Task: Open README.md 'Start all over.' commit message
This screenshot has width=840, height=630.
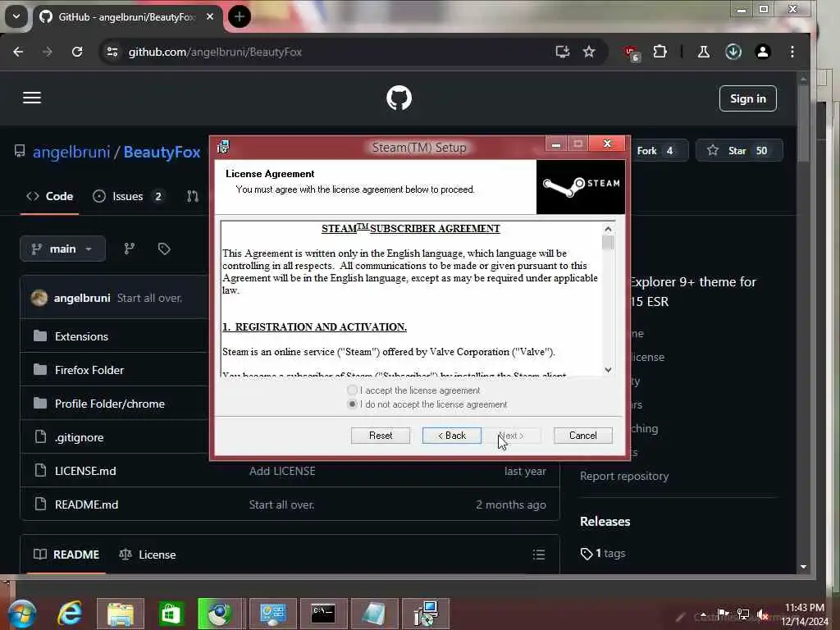Action: (282, 504)
